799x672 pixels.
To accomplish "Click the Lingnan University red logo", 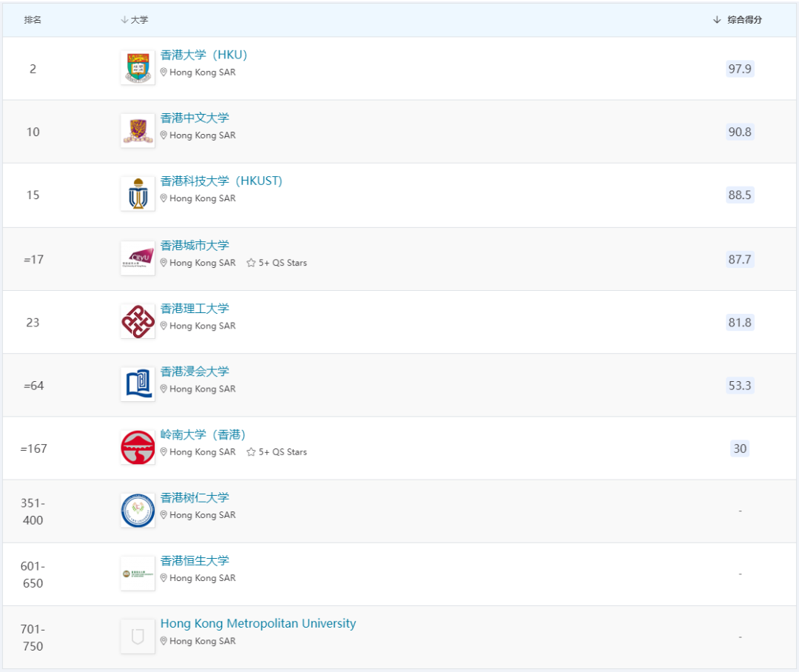I will (138, 447).
